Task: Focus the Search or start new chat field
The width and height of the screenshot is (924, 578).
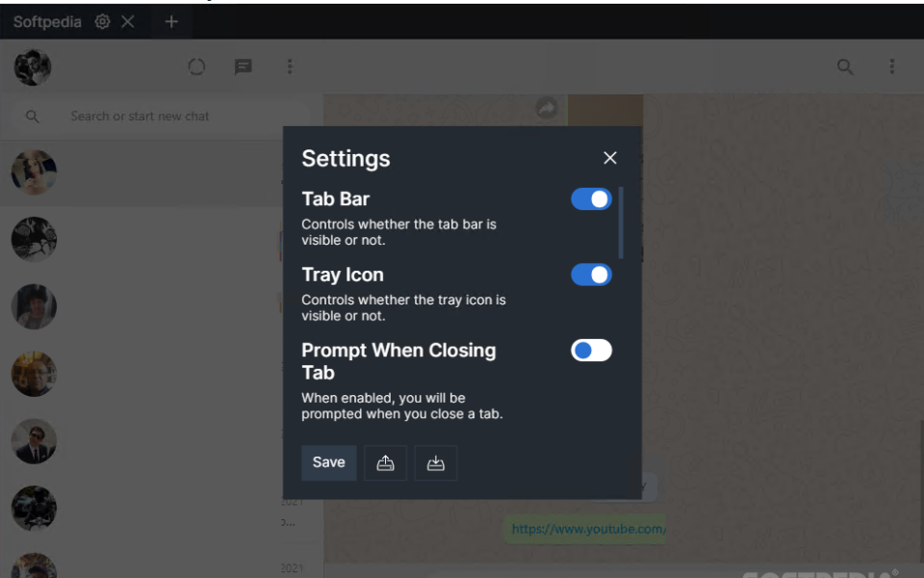Action: [162, 117]
